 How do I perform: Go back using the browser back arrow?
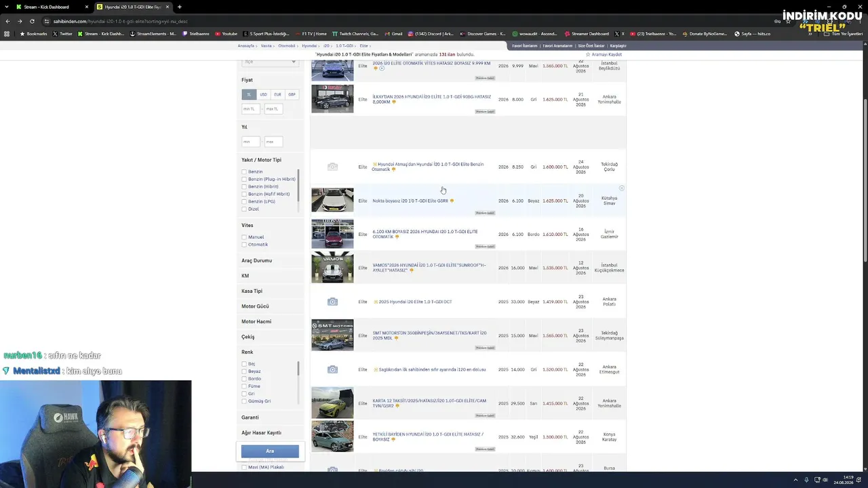(7, 21)
